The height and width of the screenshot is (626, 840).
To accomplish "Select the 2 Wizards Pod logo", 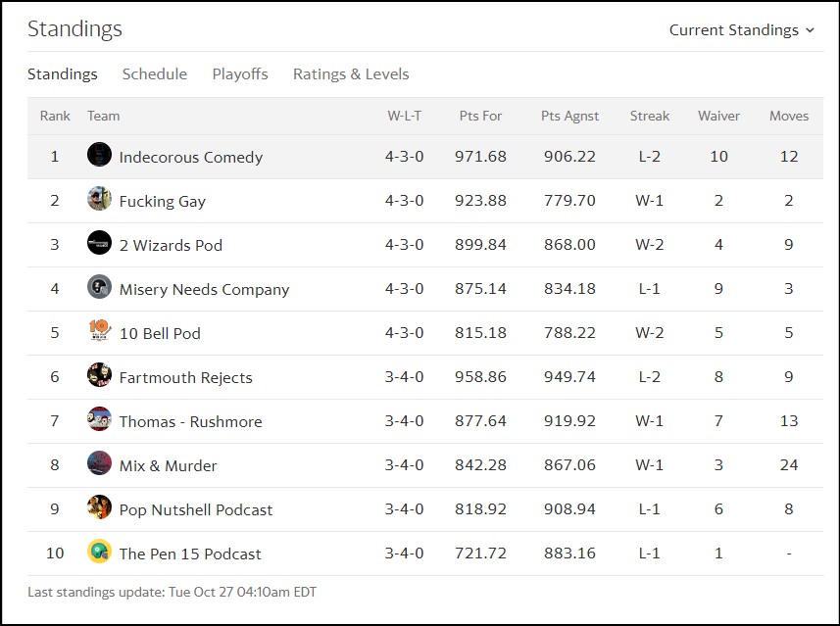I will pos(99,244).
